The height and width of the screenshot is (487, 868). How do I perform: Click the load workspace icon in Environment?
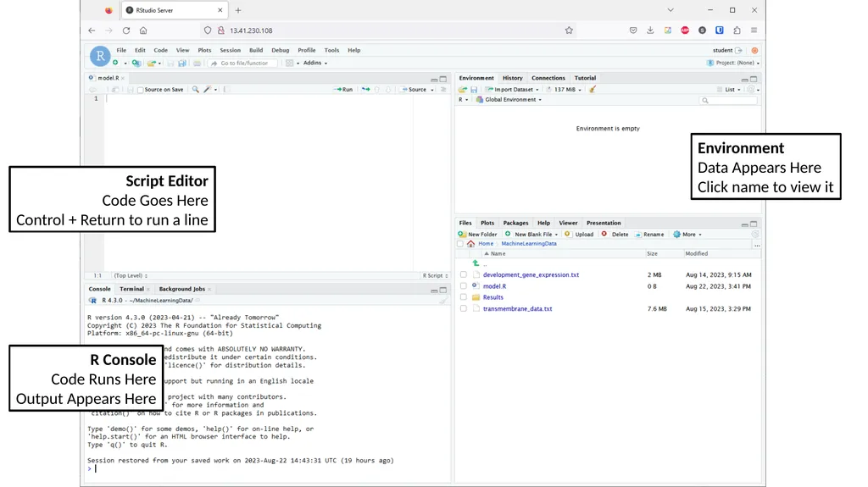[x=462, y=89]
